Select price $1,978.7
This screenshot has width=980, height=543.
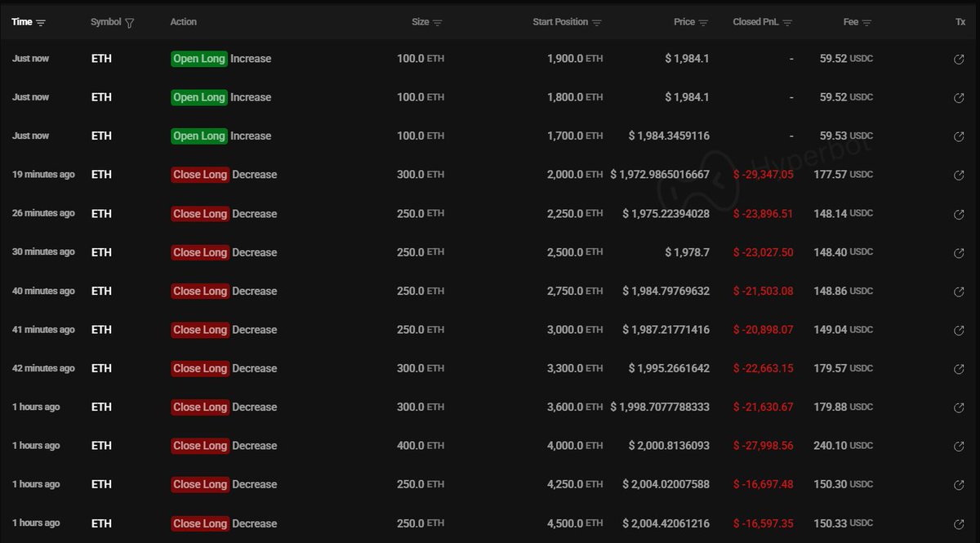pyautogui.click(x=687, y=252)
